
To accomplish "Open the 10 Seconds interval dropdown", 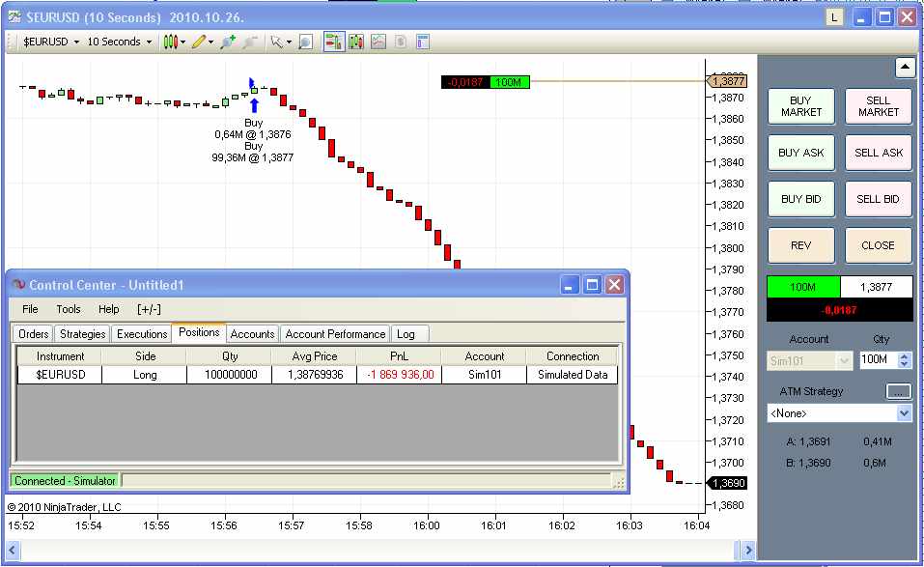I will pyautogui.click(x=120, y=42).
